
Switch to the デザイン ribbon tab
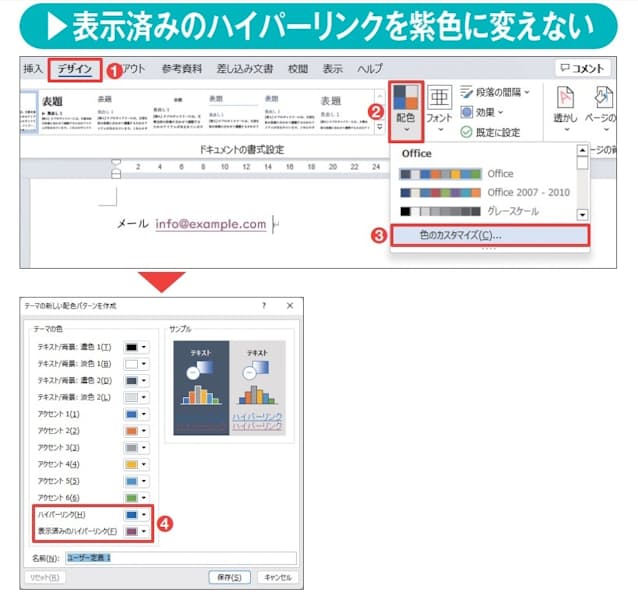(x=75, y=69)
